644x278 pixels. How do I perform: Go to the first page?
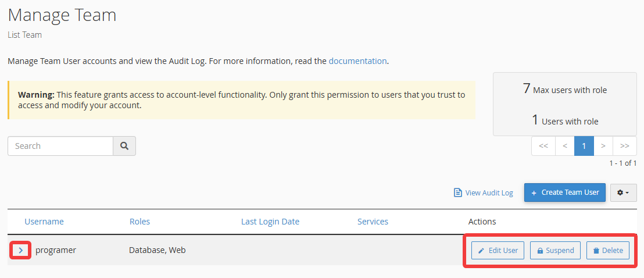click(x=543, y=146)
